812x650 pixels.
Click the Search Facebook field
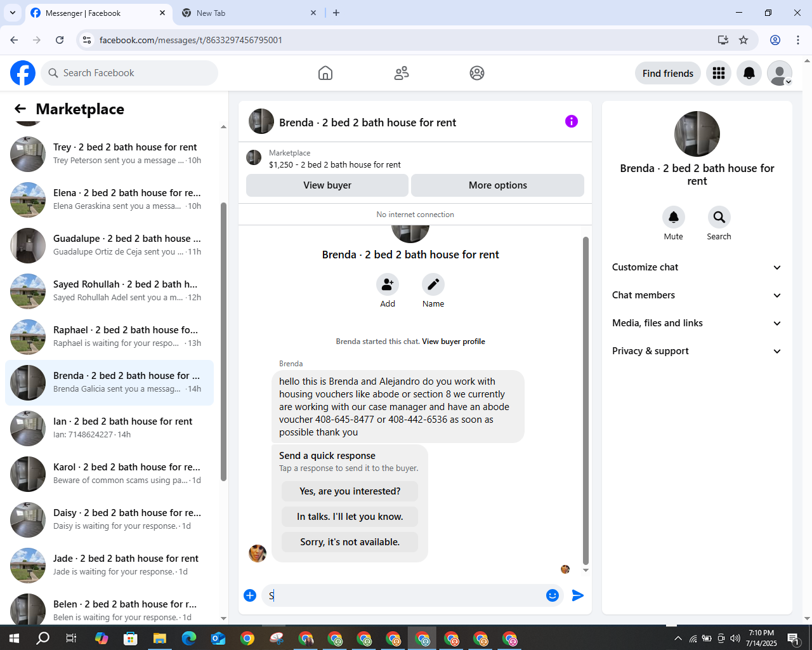tap(129, 73)
